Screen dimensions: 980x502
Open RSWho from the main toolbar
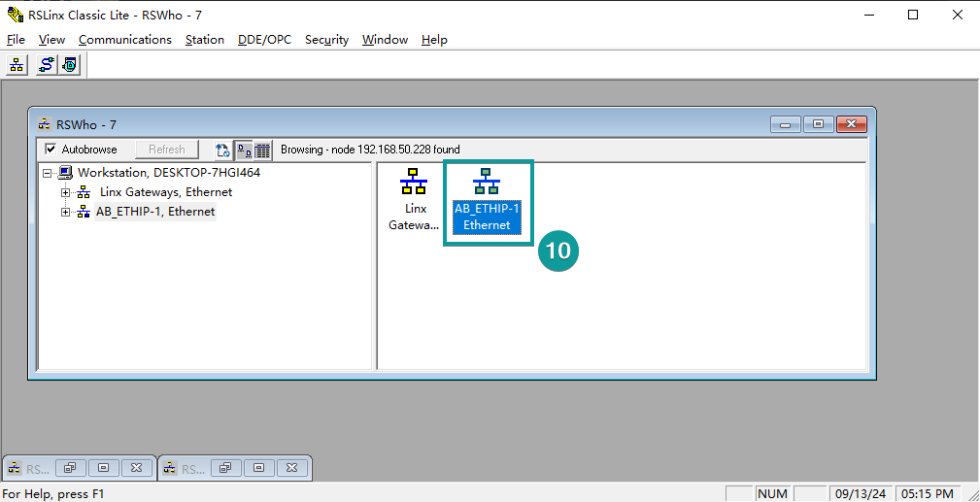(x=17, y=66)
